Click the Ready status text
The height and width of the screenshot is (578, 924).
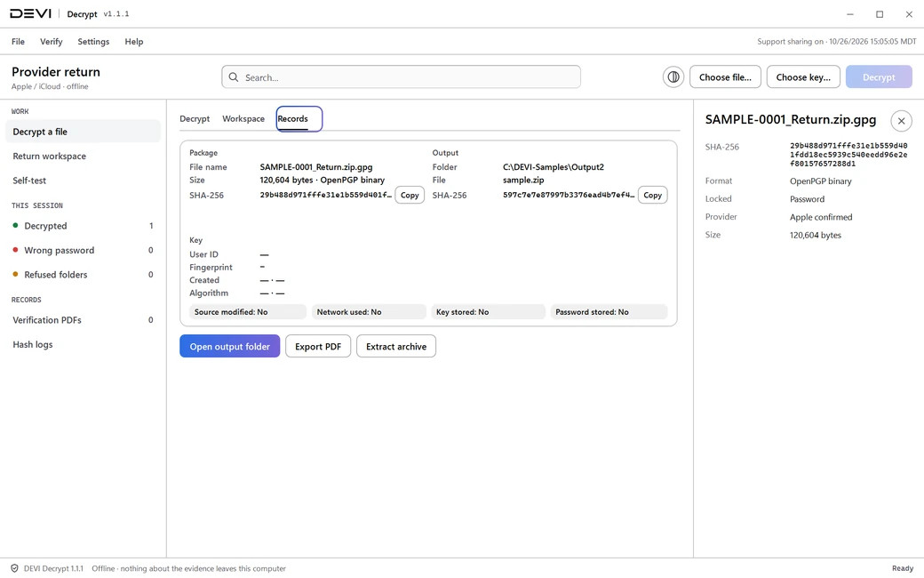click(902, 568)
